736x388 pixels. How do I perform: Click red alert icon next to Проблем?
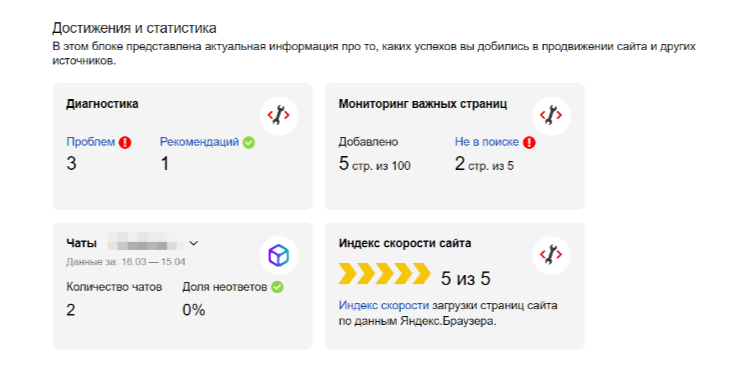(125, 142)
